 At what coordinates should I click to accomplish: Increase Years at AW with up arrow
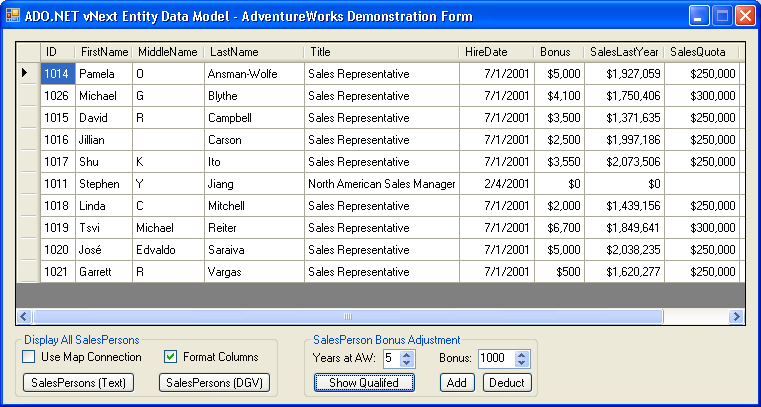(x=407, y=355)
